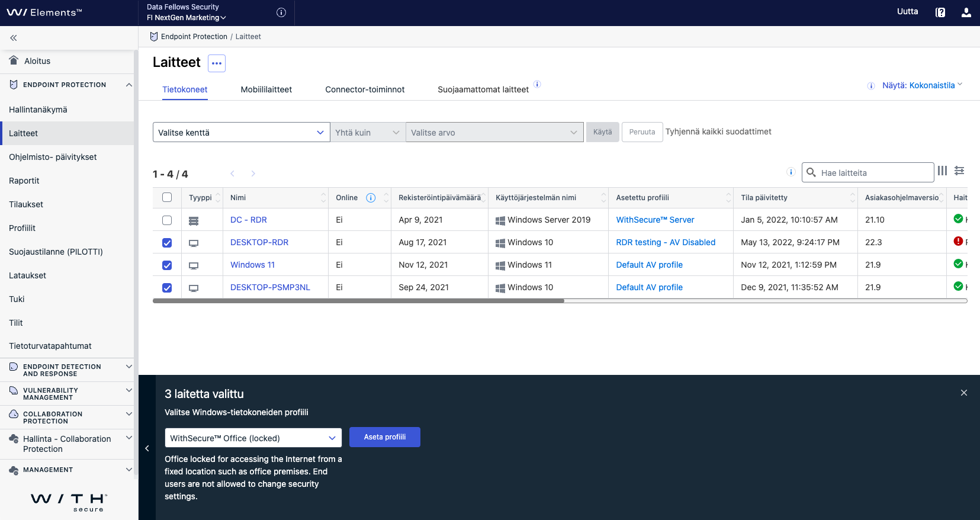Image resolution: width=980 pixels, height=520 pixels.
Task: Click info icon next to Online column
Action: pos(371,198)
